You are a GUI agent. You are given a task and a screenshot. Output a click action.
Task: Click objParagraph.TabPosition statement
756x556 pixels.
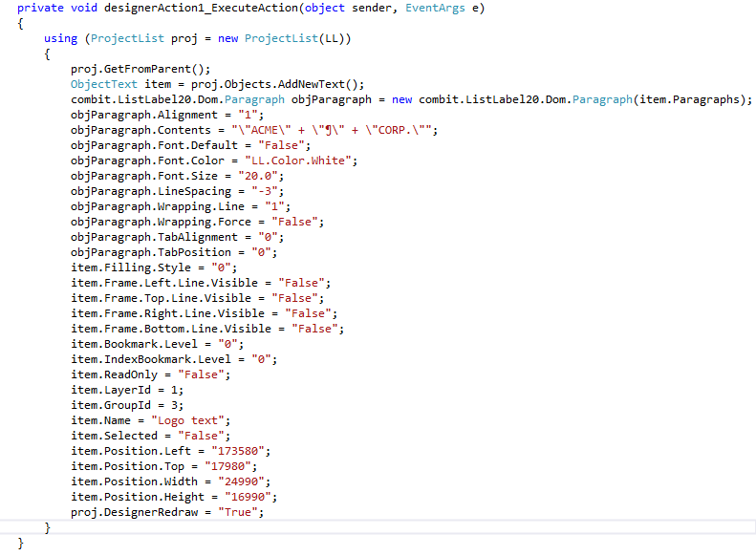(174, 252)
